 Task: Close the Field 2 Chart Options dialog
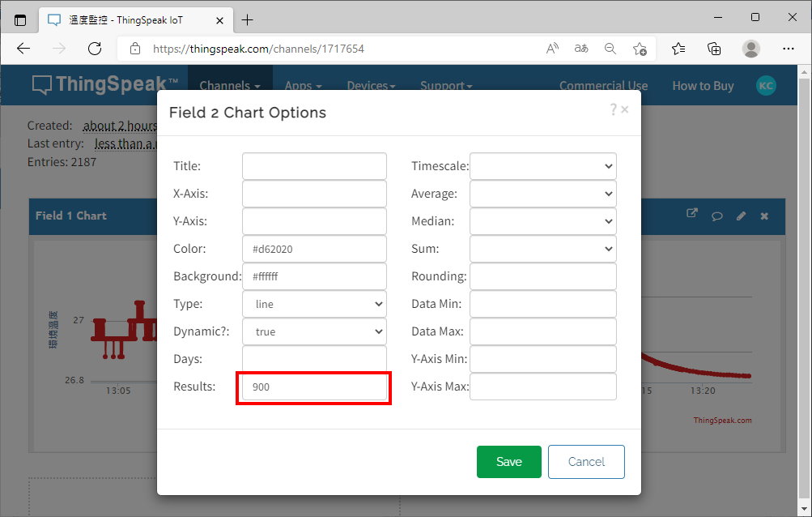click(625, 109)
